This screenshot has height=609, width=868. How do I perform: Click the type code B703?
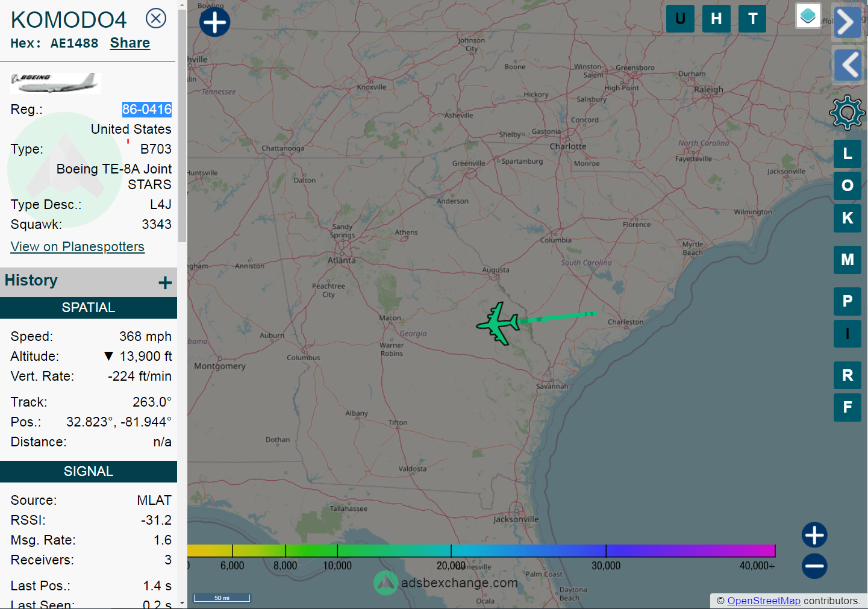click(156, 149)
